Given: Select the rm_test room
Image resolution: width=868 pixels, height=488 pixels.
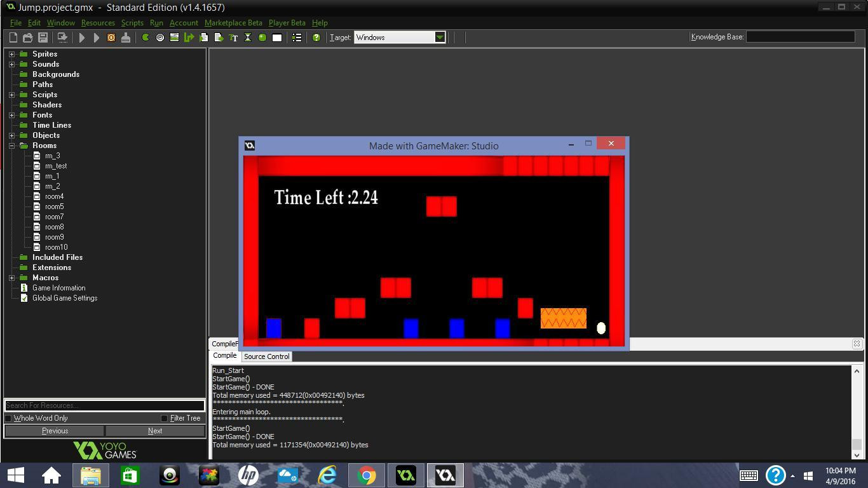Looking at the screenshot, I should [56, 166].
